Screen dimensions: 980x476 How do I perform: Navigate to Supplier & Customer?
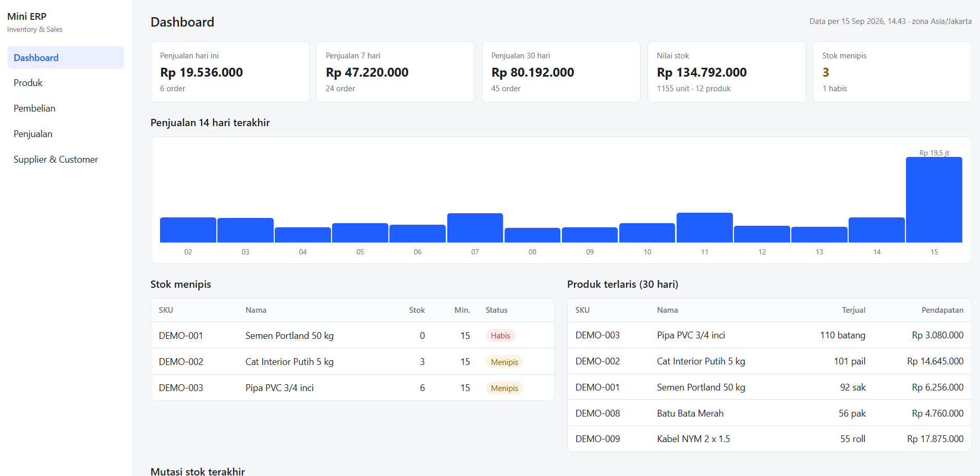click(x=66, y=160)
